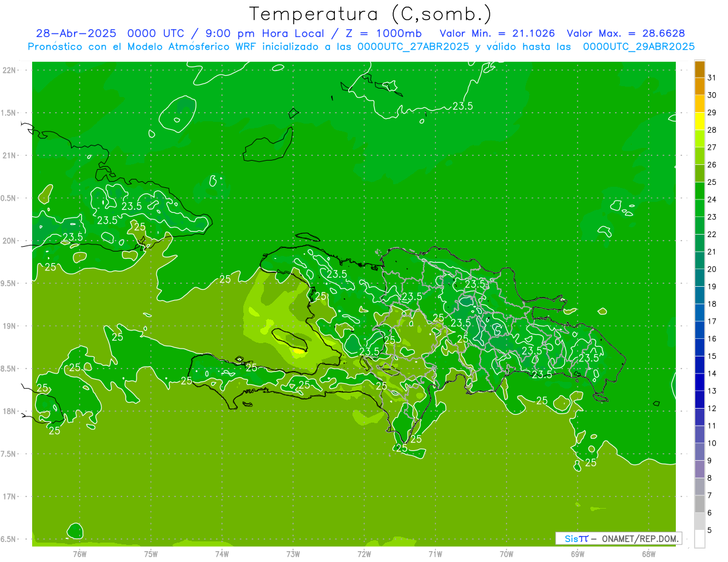Viewport: 728px width, 562px height.
Task: Click longitude axis label '73W'
Action: coord(293,554)
